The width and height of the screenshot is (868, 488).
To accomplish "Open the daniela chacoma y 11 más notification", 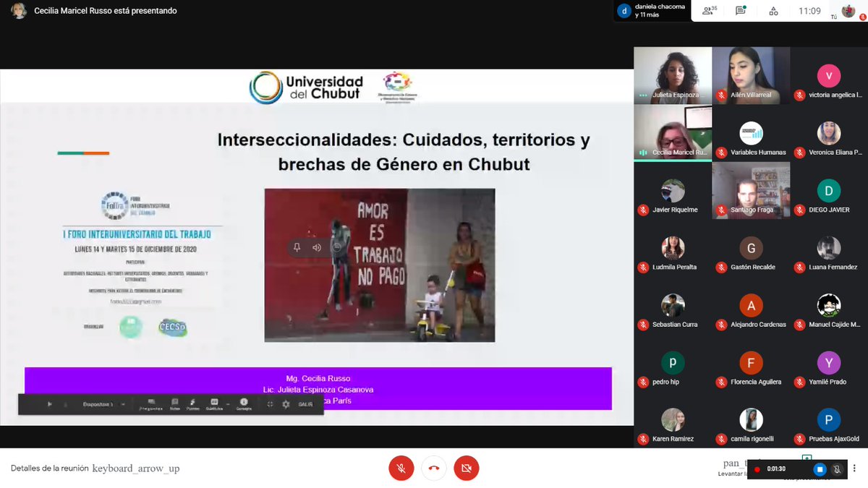I will [651, 11].
